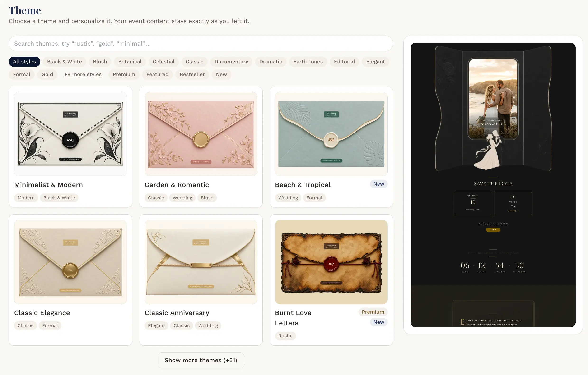Filter themes by the Classic style chip
The image size is (588, 375).
(194, 61)
